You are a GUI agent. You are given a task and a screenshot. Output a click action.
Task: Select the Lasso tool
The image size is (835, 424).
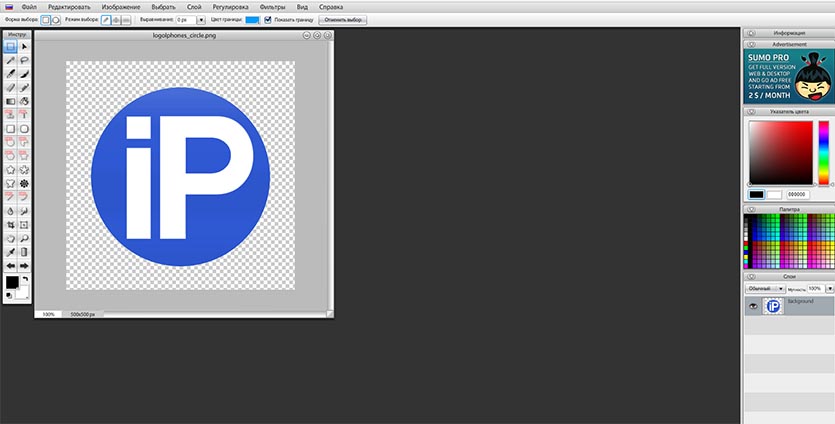point(24,60)
